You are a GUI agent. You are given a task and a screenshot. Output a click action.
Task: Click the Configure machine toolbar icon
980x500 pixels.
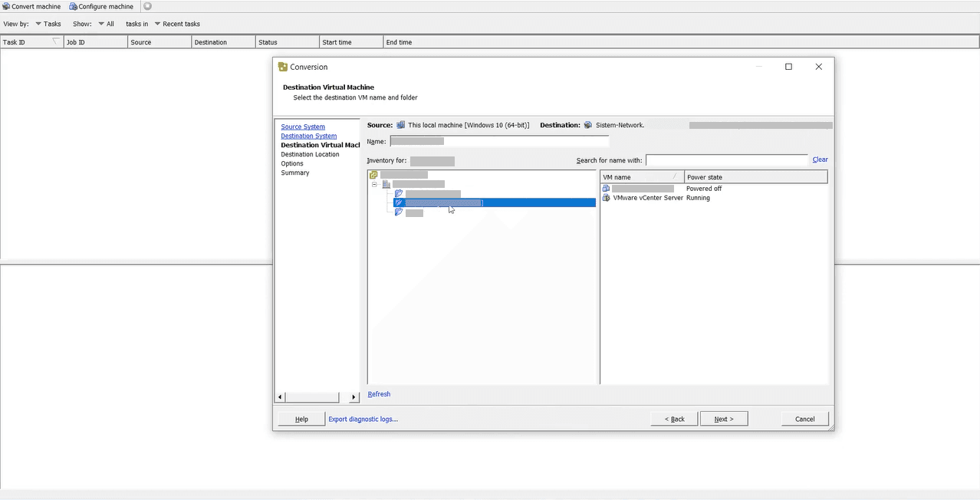pyautogui.click(x=73, y=6)
